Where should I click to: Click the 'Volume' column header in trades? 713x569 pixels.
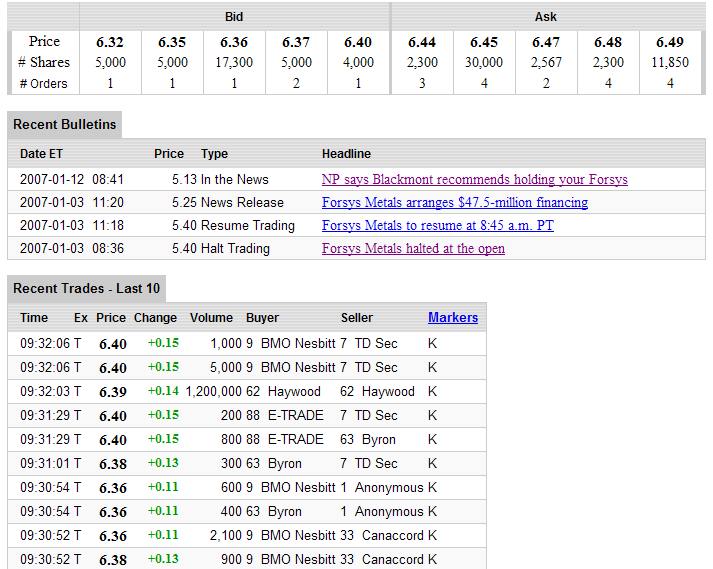point(211,317)
